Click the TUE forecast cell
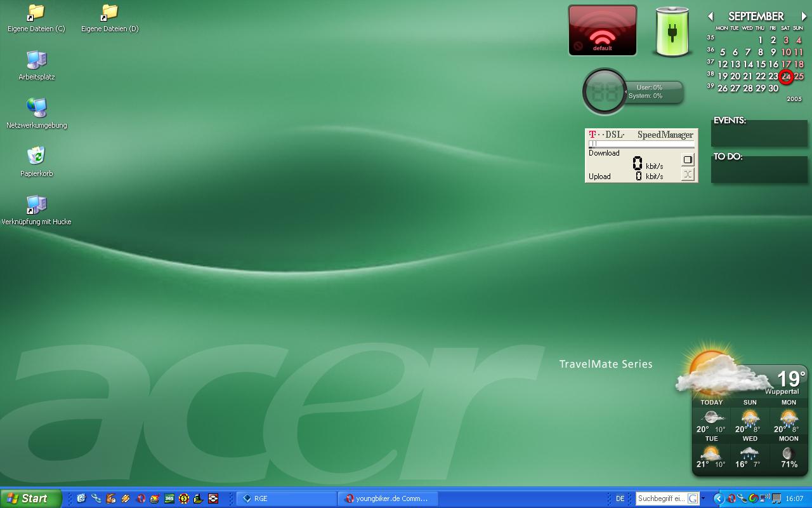 [711, 452]
